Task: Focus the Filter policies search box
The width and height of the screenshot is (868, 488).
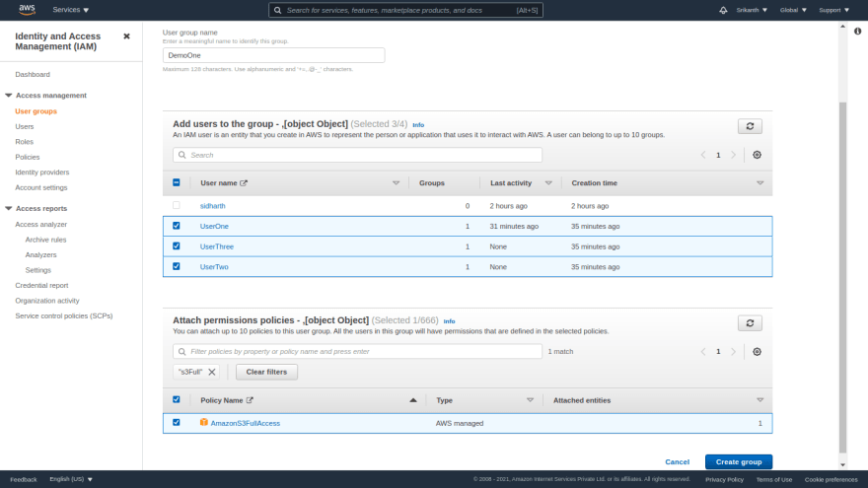Action: [x=357, y=351]
